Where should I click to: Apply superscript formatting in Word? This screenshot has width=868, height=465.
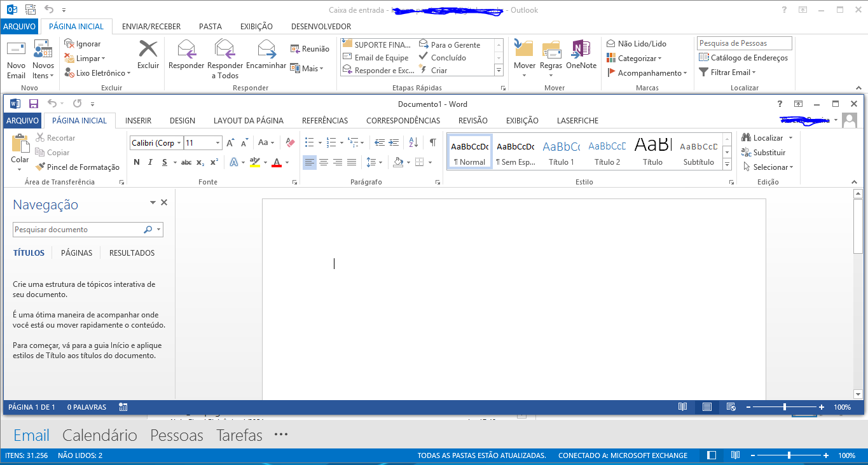[x=214, y=162]
